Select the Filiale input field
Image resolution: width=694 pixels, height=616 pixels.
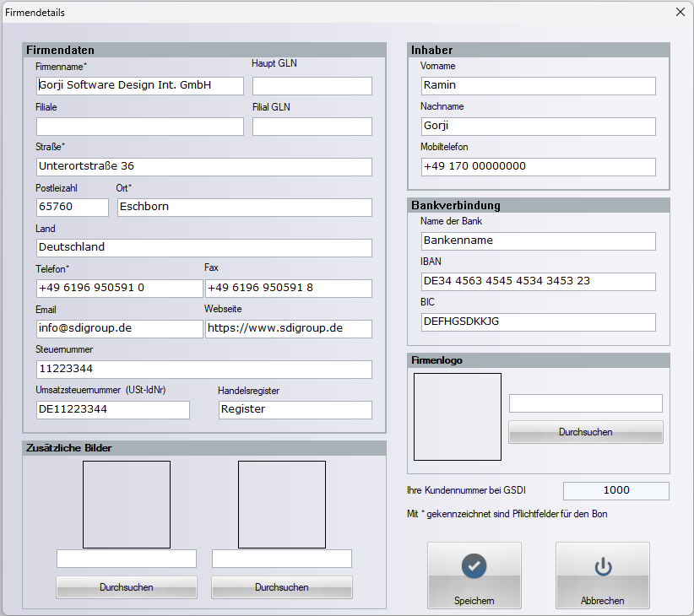140,127
